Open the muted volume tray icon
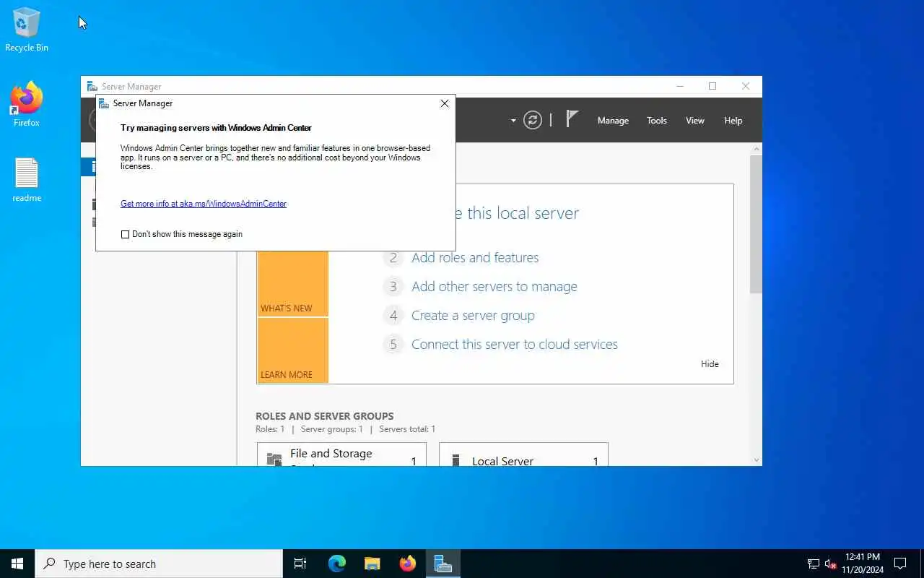 830,564
